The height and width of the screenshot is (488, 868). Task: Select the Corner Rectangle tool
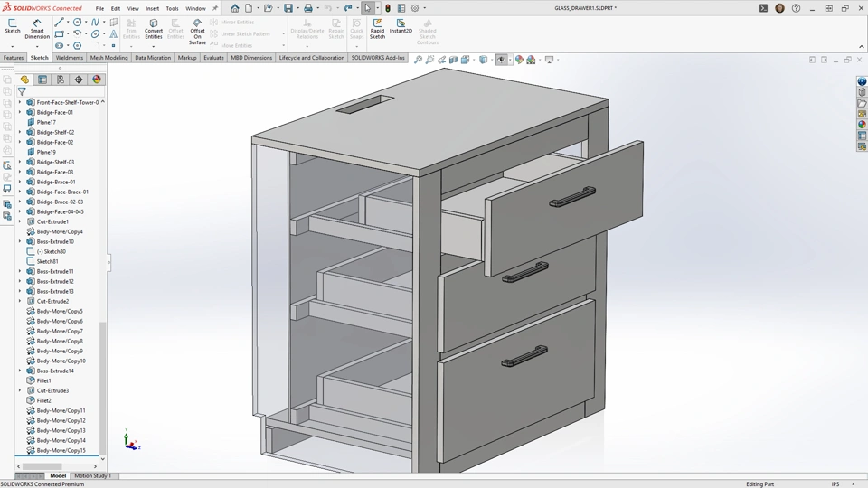coord(59,34)
